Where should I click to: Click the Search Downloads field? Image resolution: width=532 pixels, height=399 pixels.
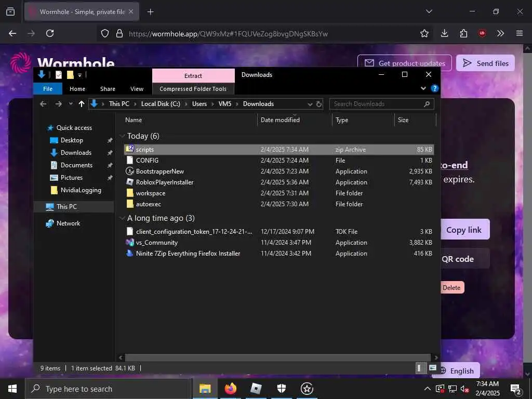(381, 104)
